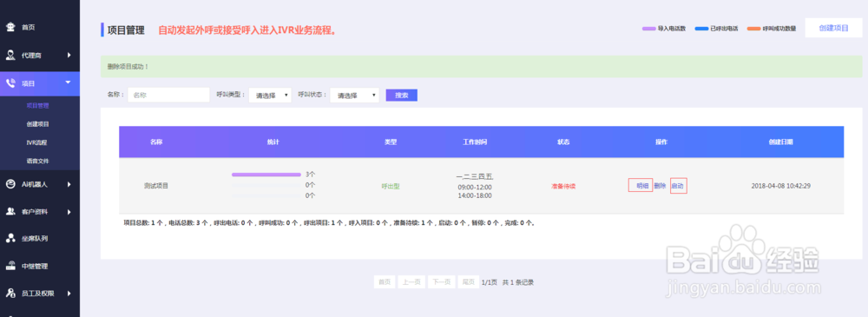
Task: Click the 09:00-12:00 working time text
Action: (475, 187)
